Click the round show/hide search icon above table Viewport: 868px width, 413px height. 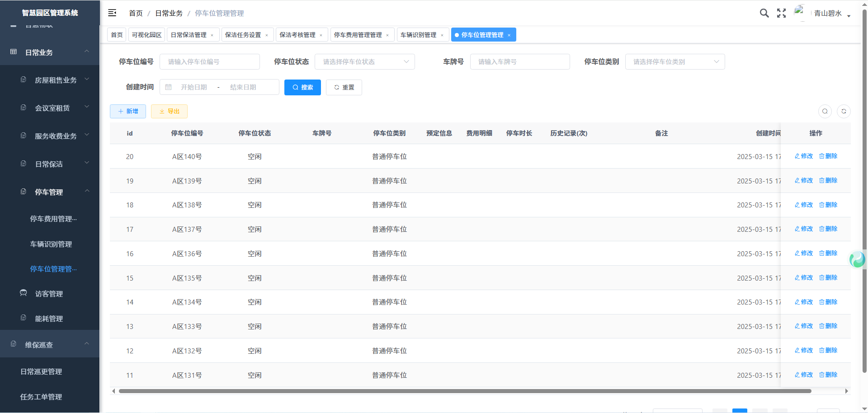[825, 111]
